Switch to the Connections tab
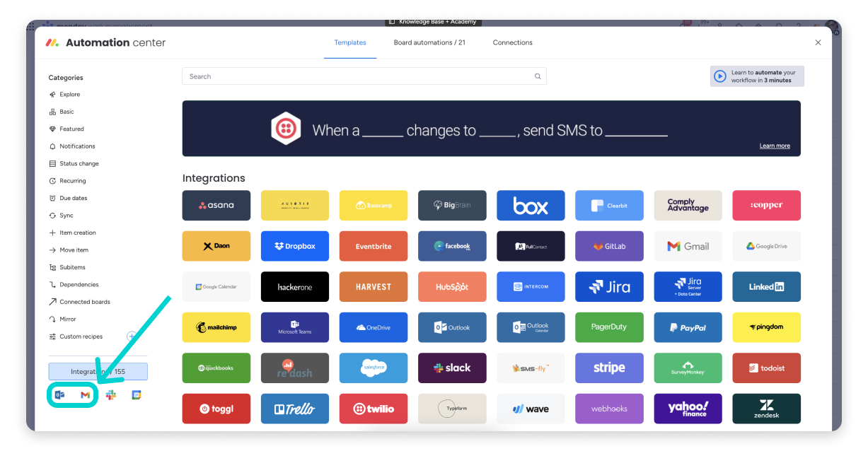This screenshot has height=451, width=868. (x=513, y=42)
